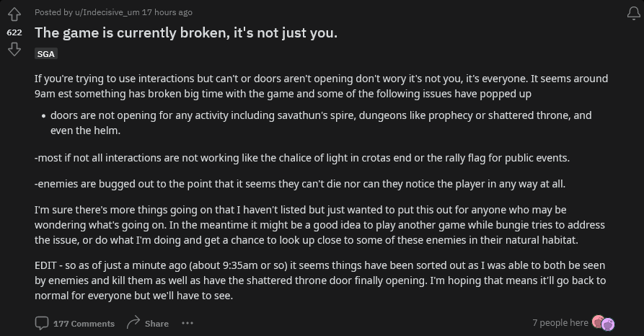Click the '7 people here' text
644x336 pixels.
(560, 323)
